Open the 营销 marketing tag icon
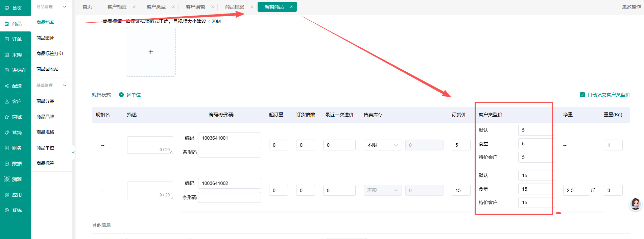Image resolution: width=644 pixels, height=239 pixels. (x=7, y=133)
